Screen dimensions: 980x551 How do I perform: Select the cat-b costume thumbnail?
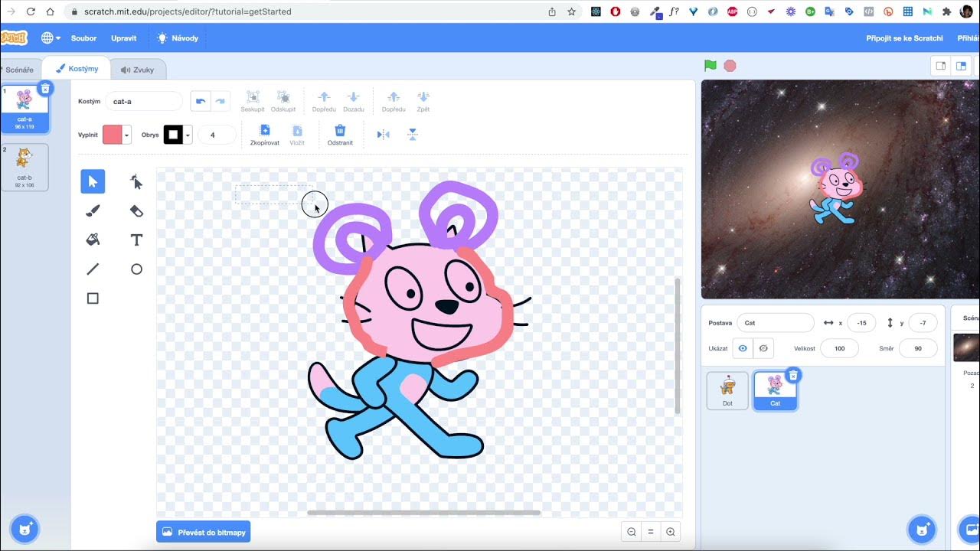click(24, 167)
